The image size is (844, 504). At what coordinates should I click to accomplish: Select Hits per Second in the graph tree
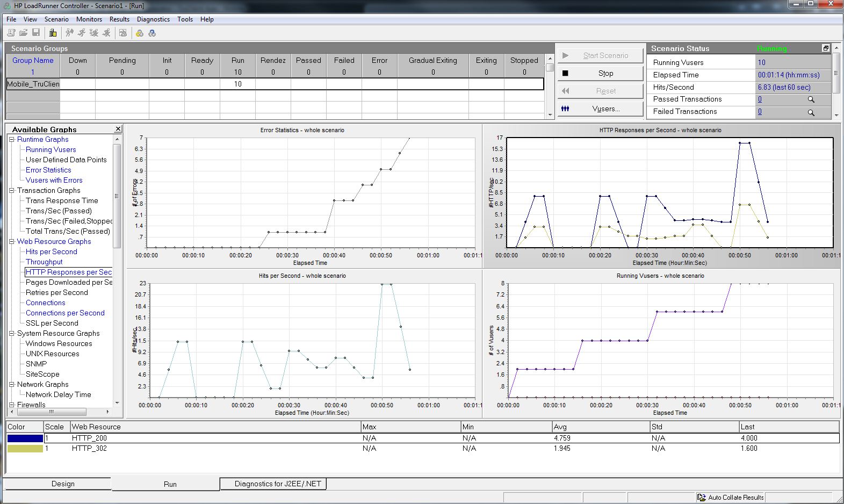click(x=51, y=252)
